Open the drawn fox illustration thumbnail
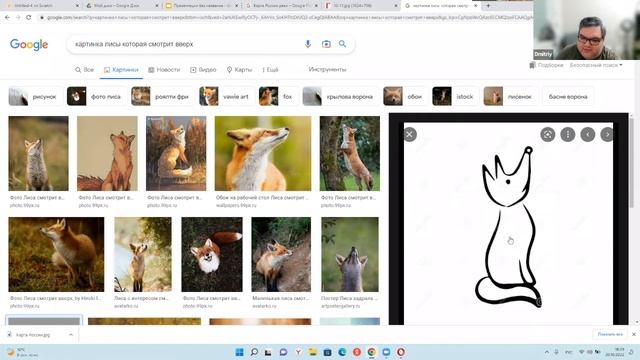This screenshot has width=640, height=360. tap(107, 153)
